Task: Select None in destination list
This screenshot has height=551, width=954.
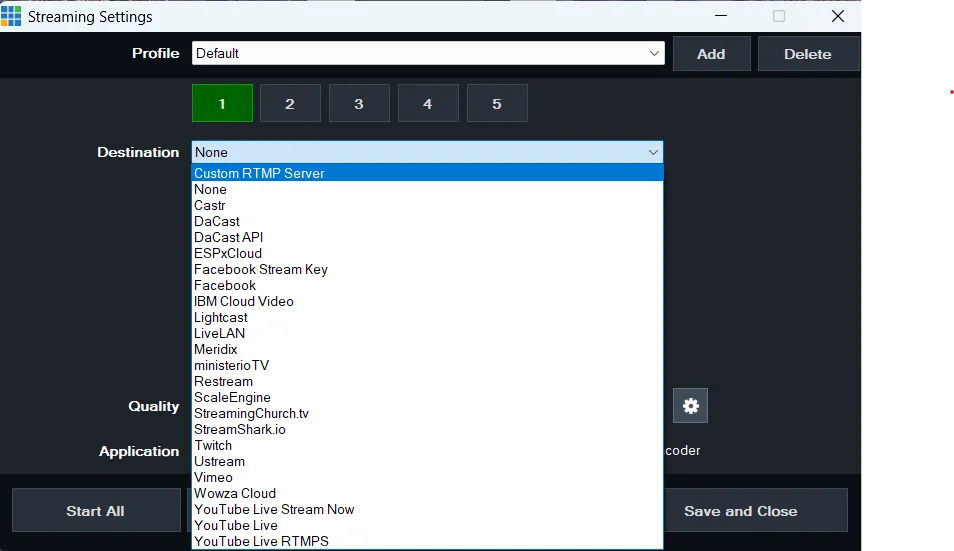Action: [427, 189]
